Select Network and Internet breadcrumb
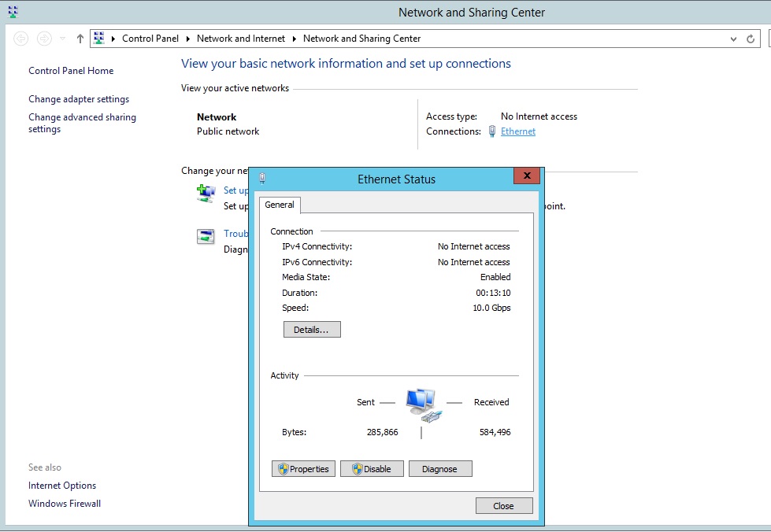 (240, 39)
